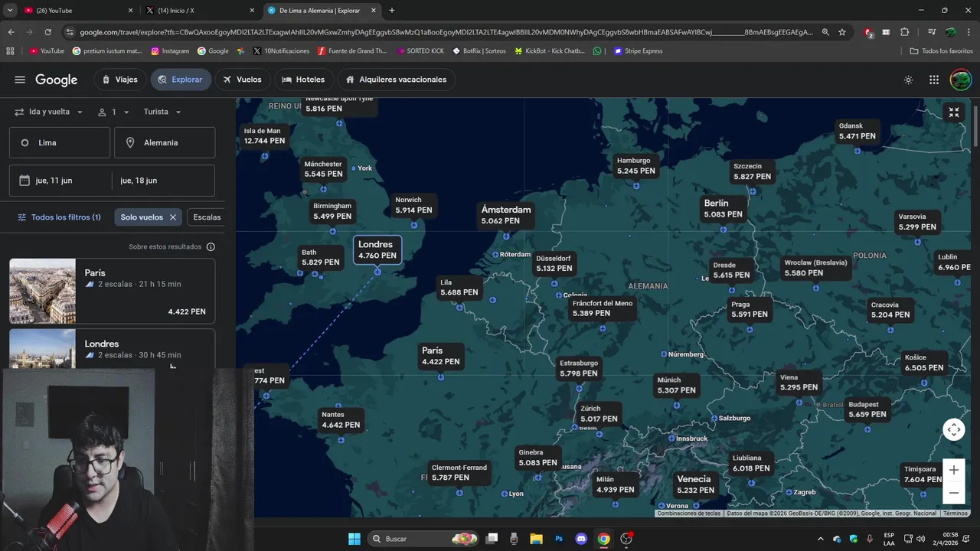Toggle the appearance theme sun icon
Viewport: 980px width, 551px height.
click(x=908, y=80)
